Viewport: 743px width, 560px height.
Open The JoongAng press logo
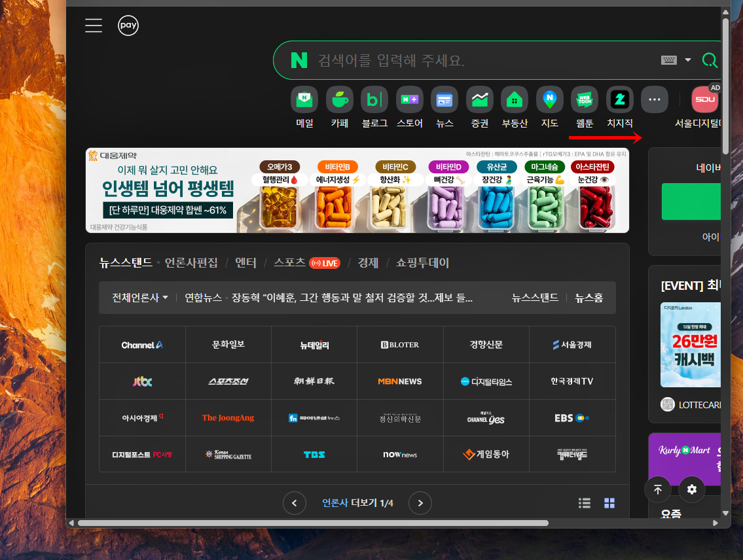[x=228, y=417]
